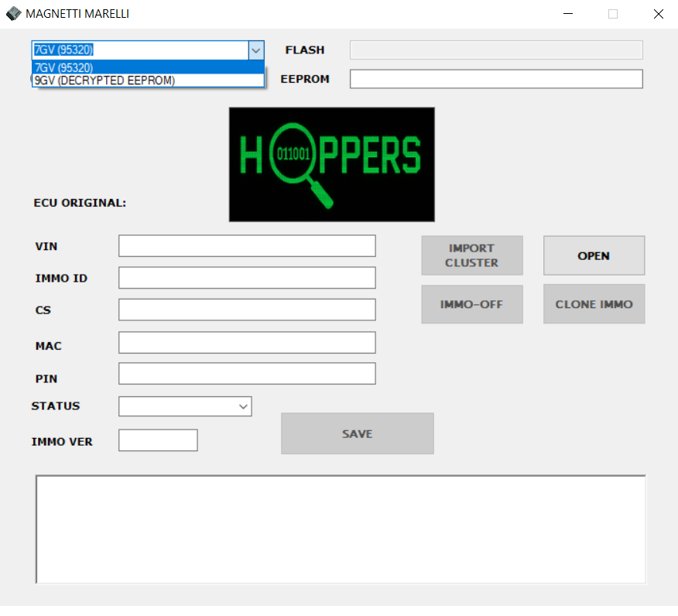Click the CLONE IMMO button
The image size is (678, 616).
pyautogui.click(x=594, y=304)
